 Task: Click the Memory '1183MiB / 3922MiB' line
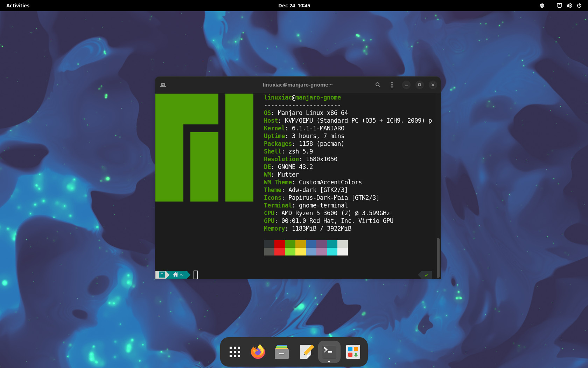(308, 229)
